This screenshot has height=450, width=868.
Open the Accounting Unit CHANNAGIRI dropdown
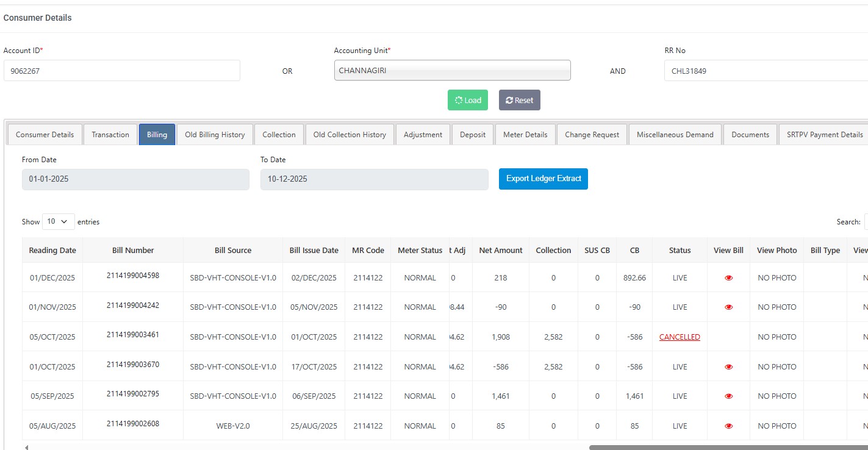click(x=452, y=70)
